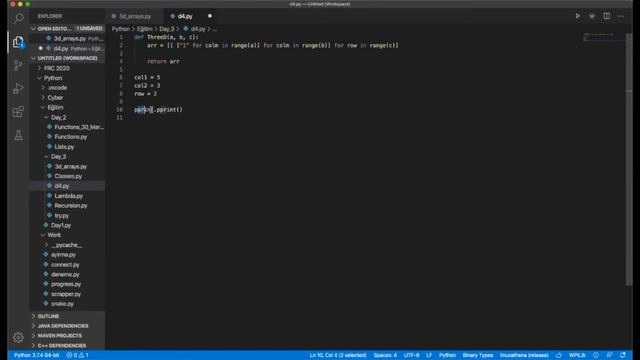Click Day_3 breadcrumb segment

point(167,29)
